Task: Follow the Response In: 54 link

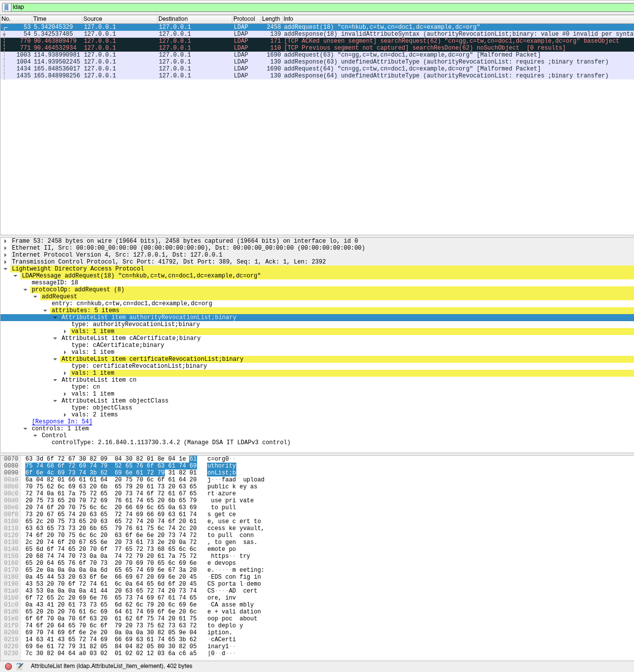Action: [62, 422]
